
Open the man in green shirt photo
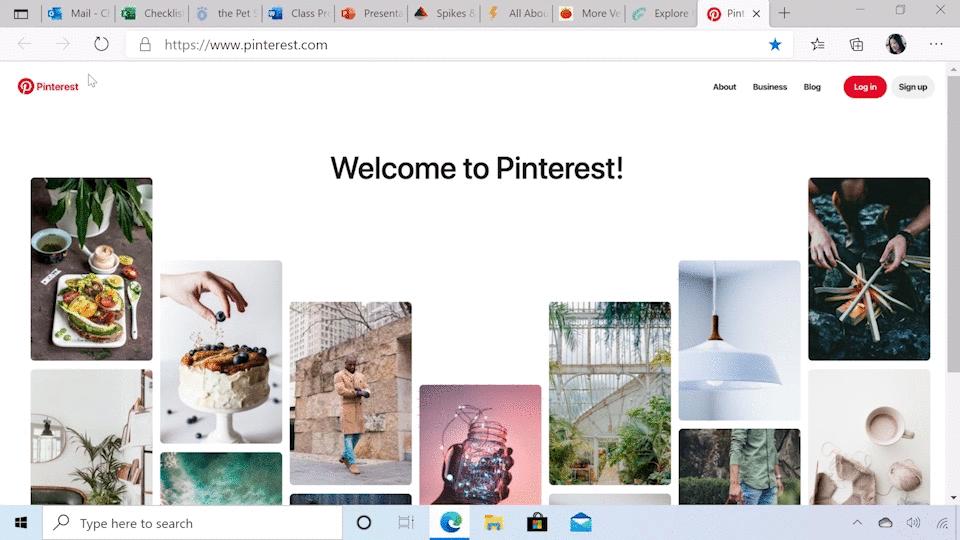point(739,467)
